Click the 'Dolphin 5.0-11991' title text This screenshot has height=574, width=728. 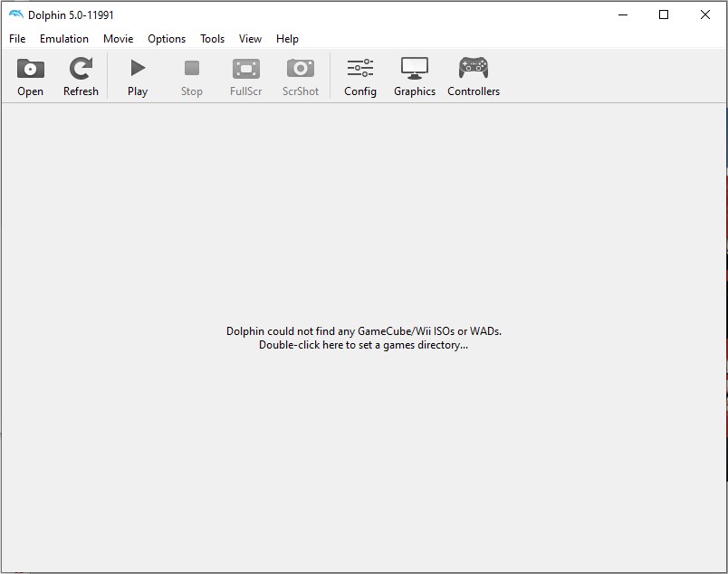71,15
